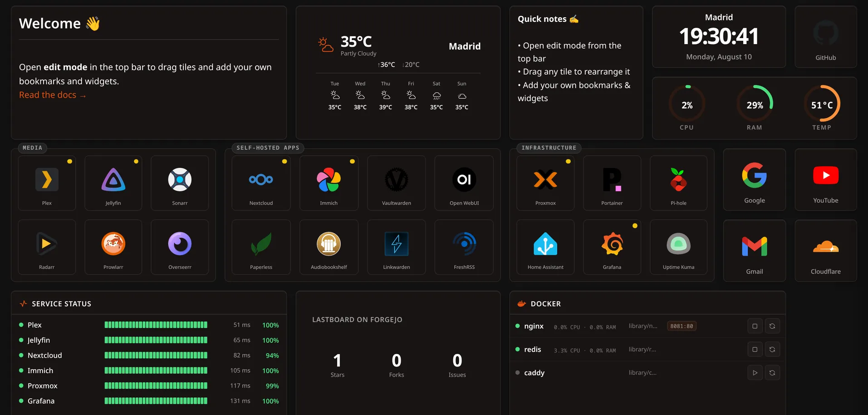Launch the Portainer tile
The height and width of the screenshot is (415, 868).
[x=612, y=183]
